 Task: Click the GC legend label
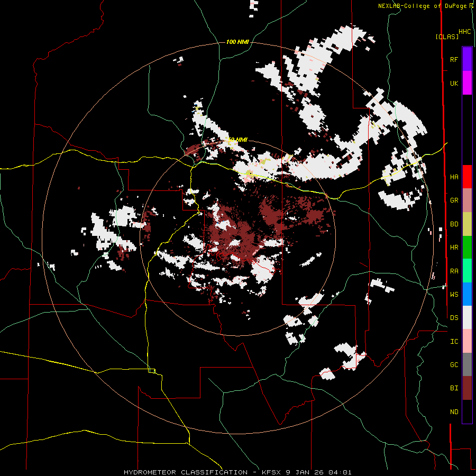pyautogui.click(x=454, y=365)
